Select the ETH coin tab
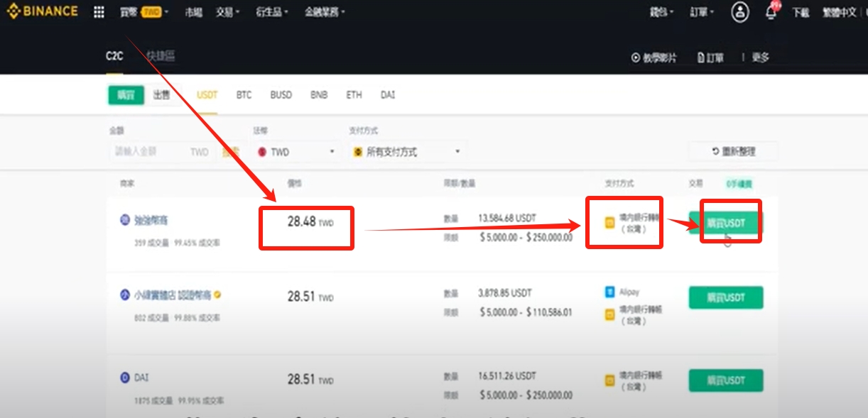The height and width of the screenshot is (418, 868). coord(354,95)
